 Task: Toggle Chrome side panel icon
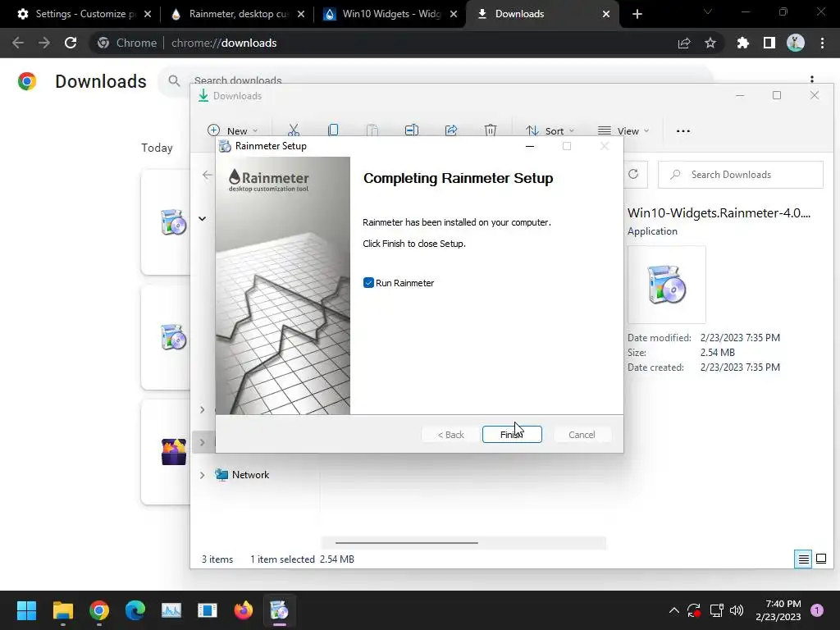click(x=769, y=43)
